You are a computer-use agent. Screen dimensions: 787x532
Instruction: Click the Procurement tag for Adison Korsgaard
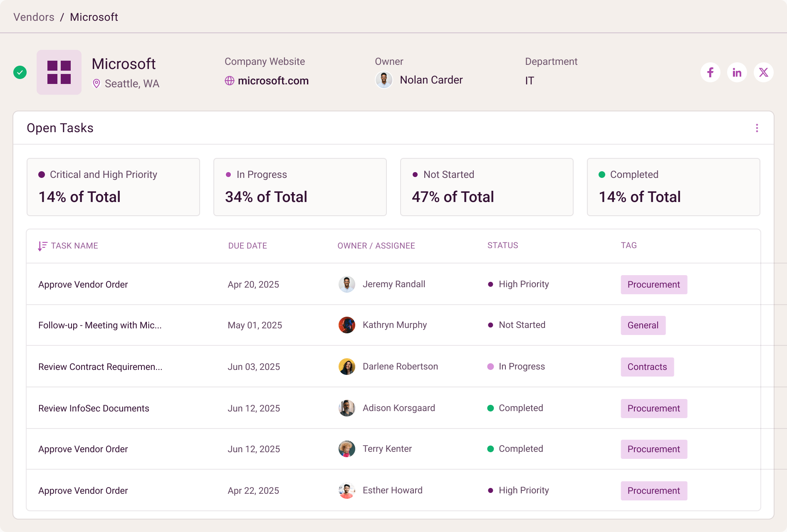(x=654, y=409)
